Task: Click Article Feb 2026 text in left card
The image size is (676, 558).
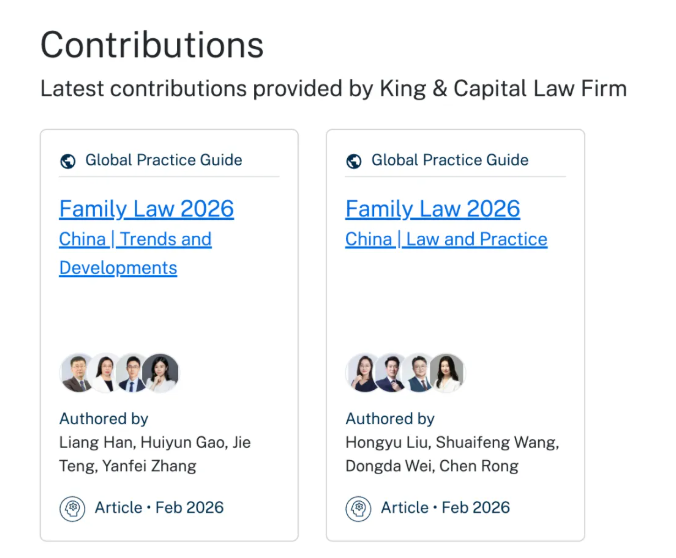Action: point(159,508)
